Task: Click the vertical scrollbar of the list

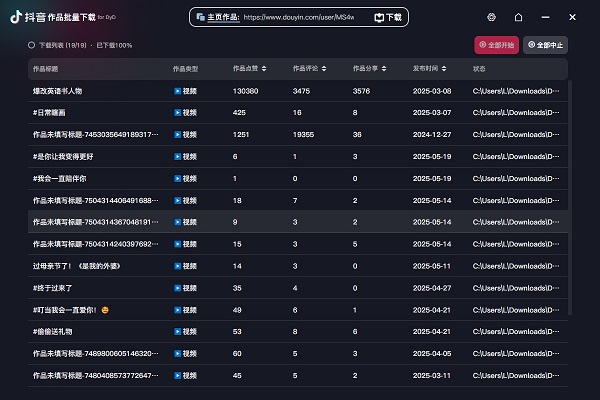Action: pos(570,198)
